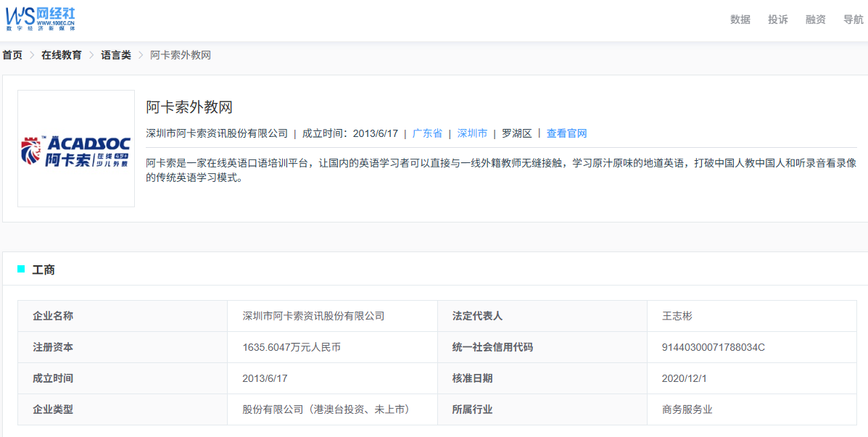
Task: Click the 2020/12/1 approval date value
Action: (685, 378)
